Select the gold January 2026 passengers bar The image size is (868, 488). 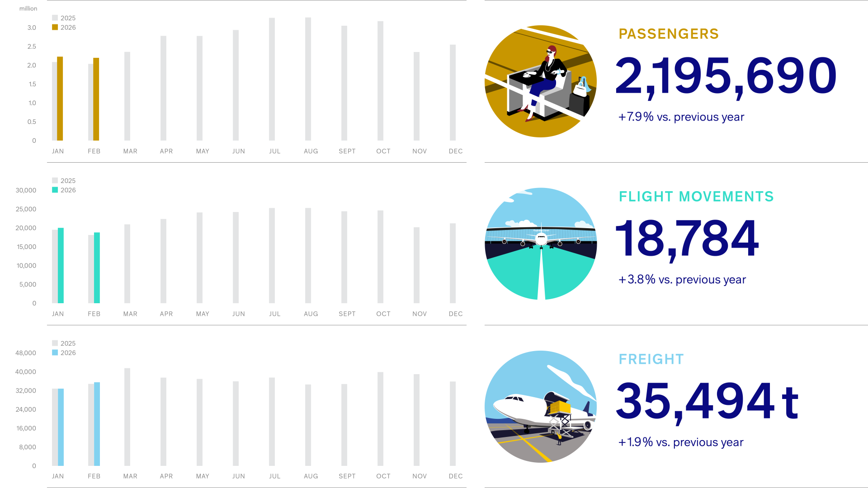coord(60,99)
